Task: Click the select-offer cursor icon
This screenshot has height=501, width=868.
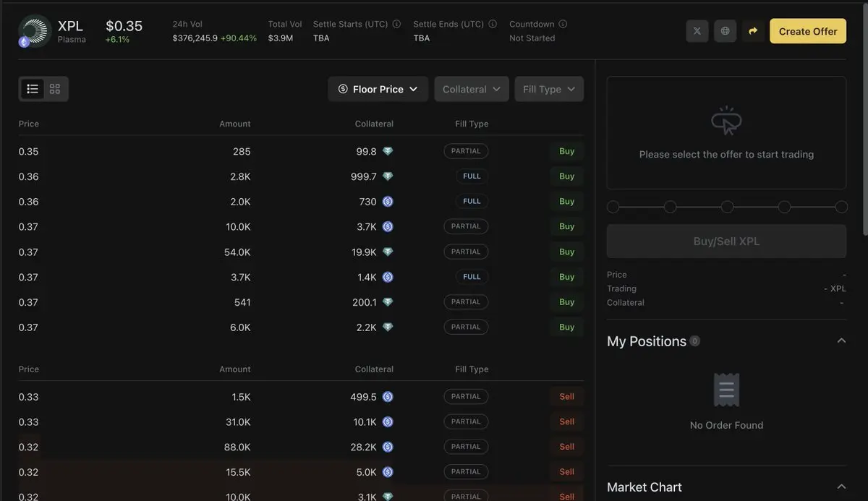Action: click(x=726, y=121)
